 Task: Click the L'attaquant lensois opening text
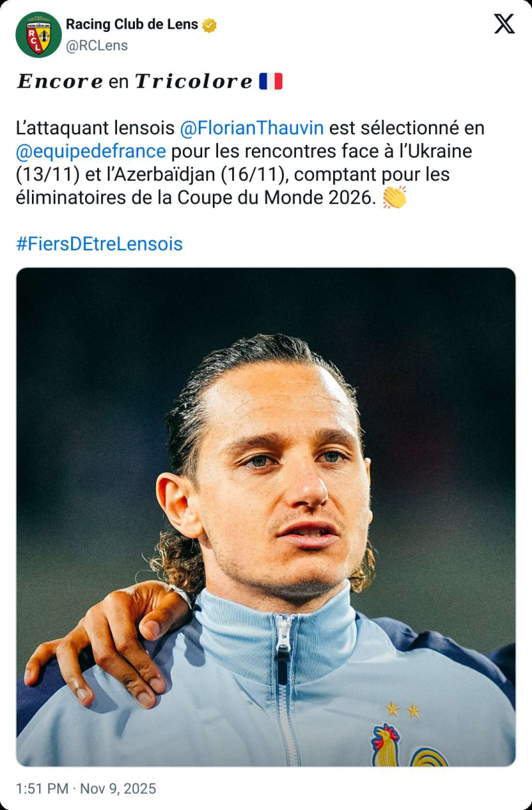[x=95, y=128]
